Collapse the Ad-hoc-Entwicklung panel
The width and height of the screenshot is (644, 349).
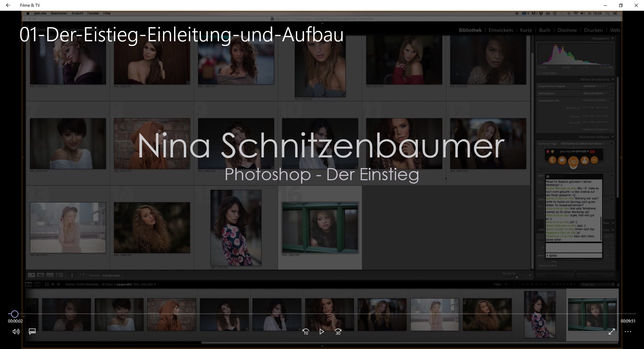[x=612, y=80]
